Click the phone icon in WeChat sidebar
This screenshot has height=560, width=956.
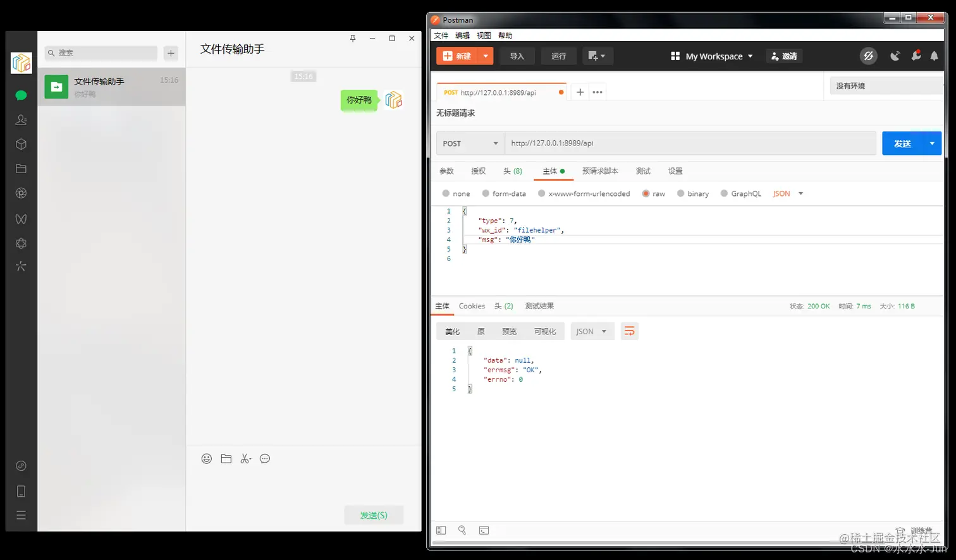21,491
